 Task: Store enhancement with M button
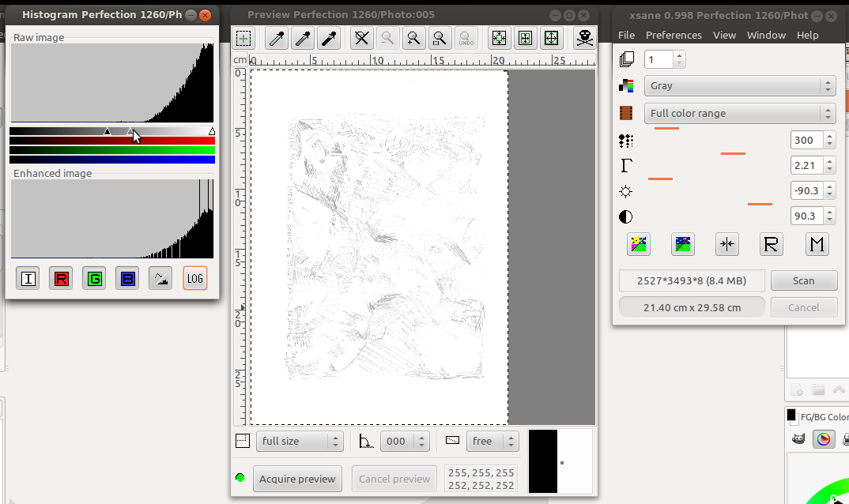coord(817,244)
